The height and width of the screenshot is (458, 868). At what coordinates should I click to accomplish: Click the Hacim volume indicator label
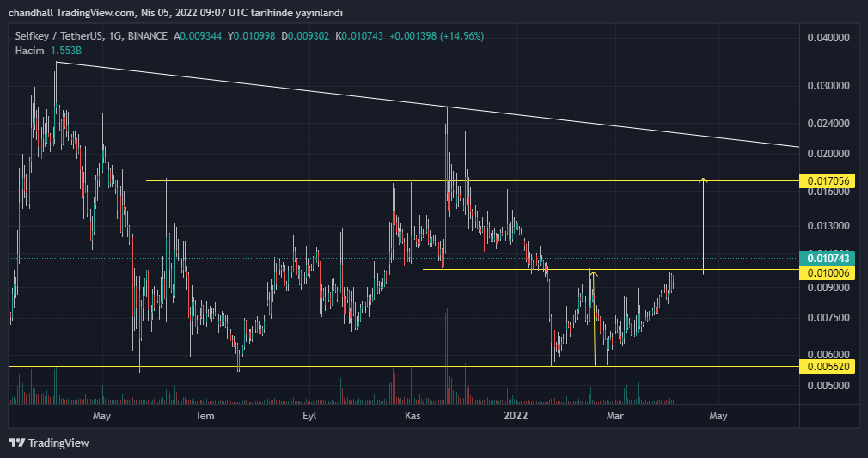(29, 51)
